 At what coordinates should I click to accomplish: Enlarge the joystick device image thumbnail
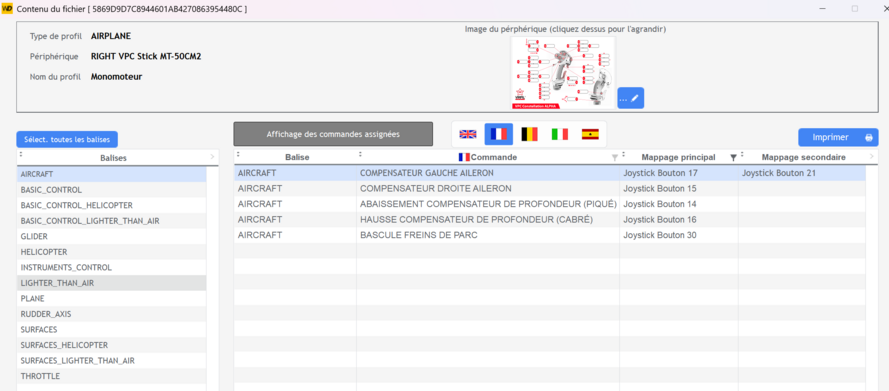562,72
